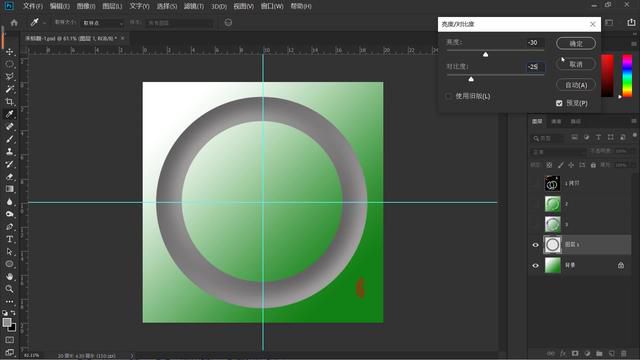Click the rainbow hue strip
This screenshot has height=360, width=640.
627,76
